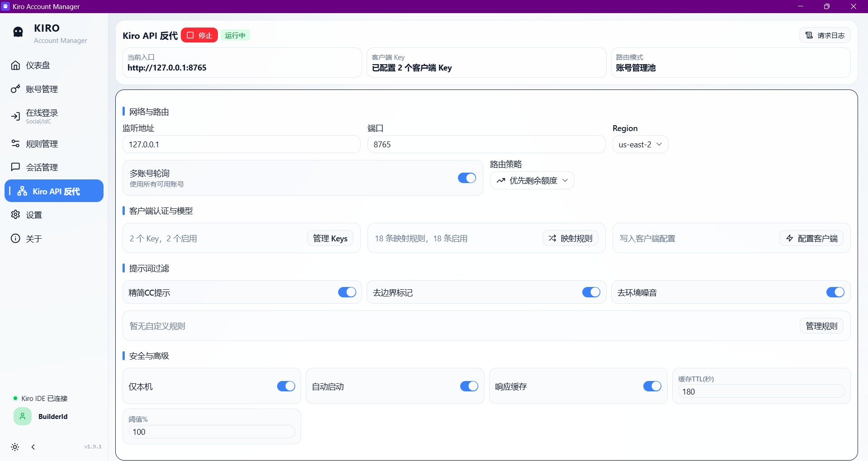Click the 暂无自定义规则 placeholder text
868x461 pixels.
pos(157,326)
